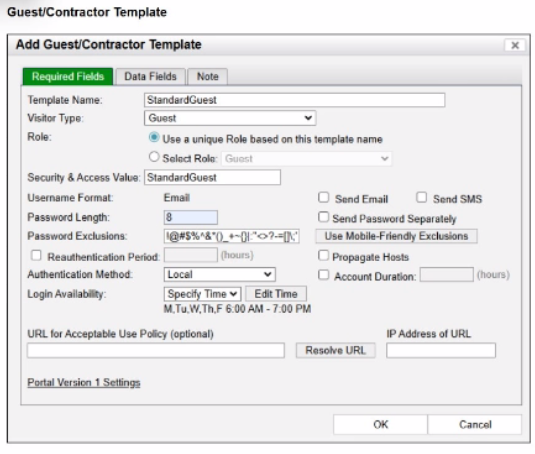Choose 'Use a unique Role' radio button
Screen dimensions: 535x454
click(154, 137)
